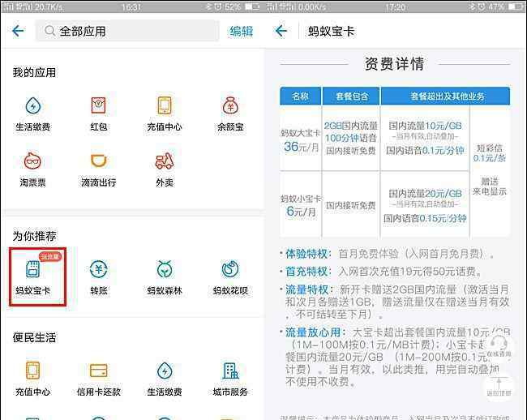Click the 短彩信 0.1元/条 cell
This screenshot has width=527, height=420.
point(490,153)
